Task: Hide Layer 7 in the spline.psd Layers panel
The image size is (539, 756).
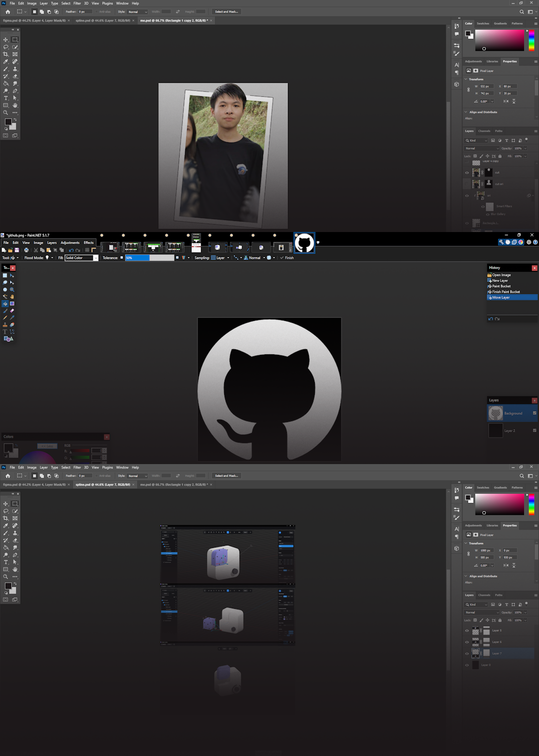Action: (467, 653)
